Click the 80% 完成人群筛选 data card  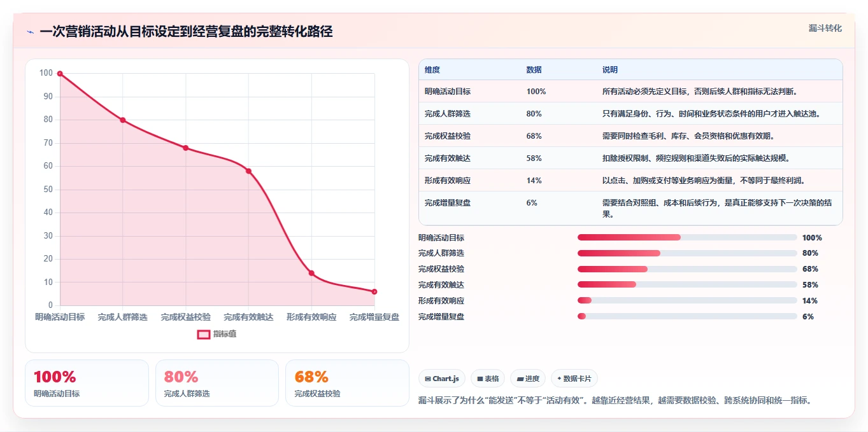click(217, 383)
